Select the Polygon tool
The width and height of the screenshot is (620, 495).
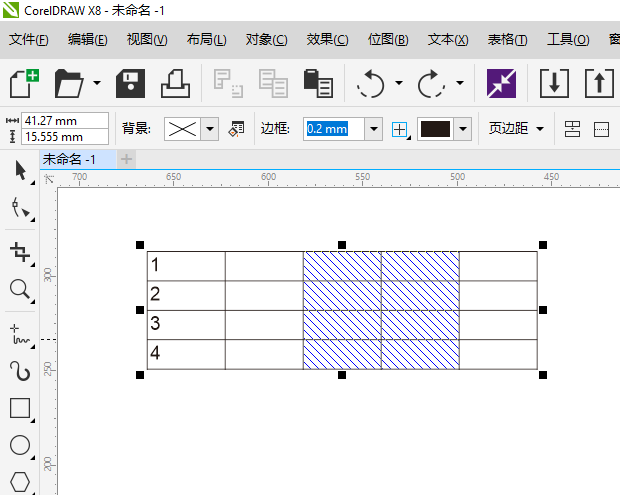[21, 481]
